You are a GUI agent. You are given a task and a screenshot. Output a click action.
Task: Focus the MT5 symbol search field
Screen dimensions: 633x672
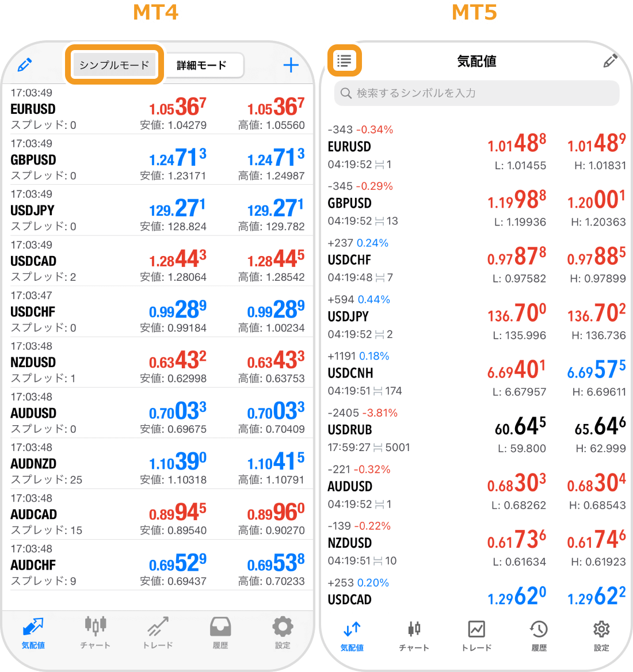coord(476,93)
